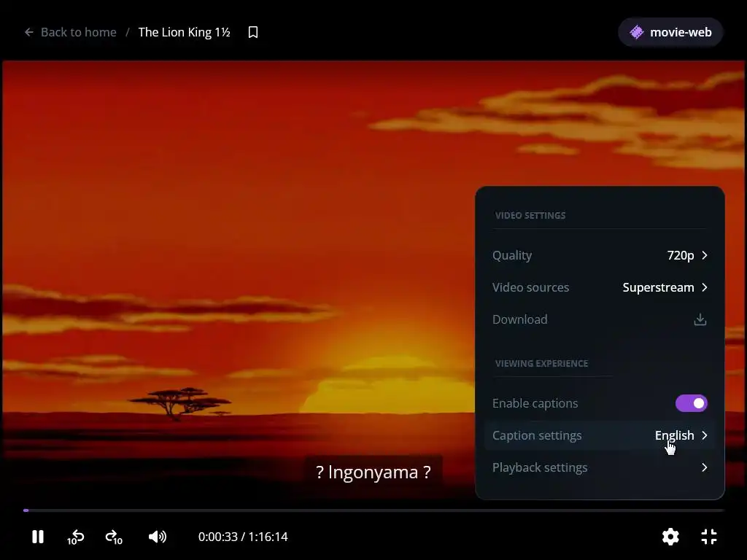This screenshot has width=747, height=560.
Task: Open the Playback settings menu row
Action: (x=600, y=467)
